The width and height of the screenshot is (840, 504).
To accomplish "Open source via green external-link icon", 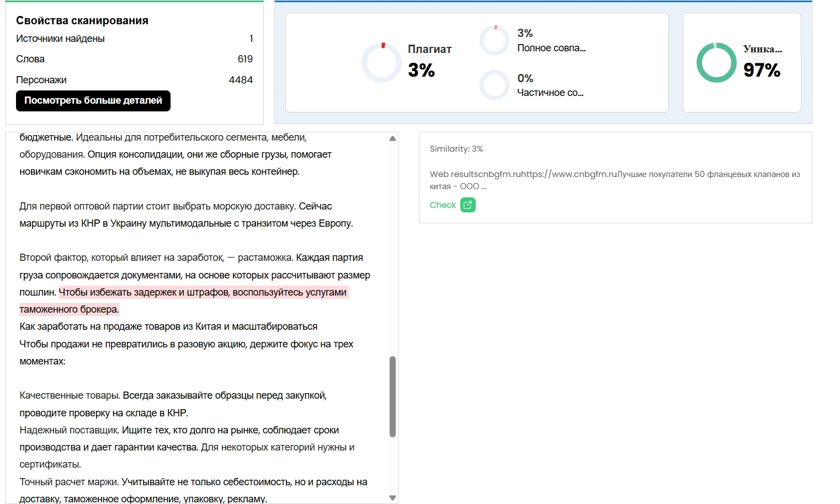I will 467,205.
